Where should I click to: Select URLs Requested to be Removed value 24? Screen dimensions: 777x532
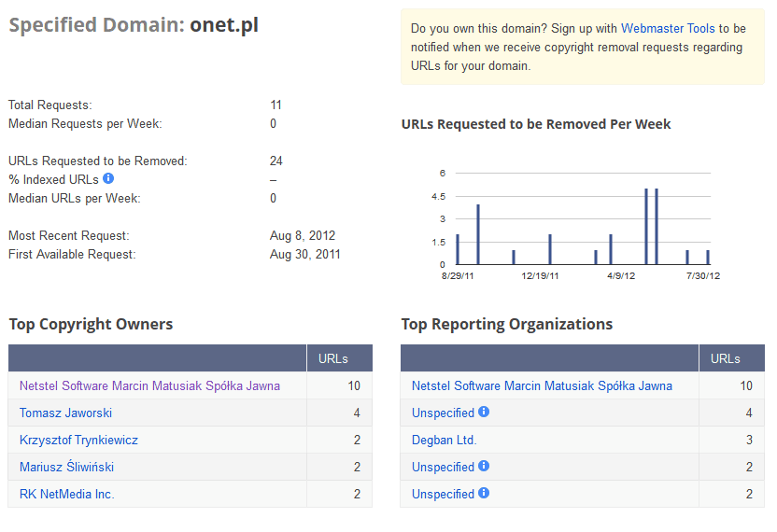pos(276,161)
